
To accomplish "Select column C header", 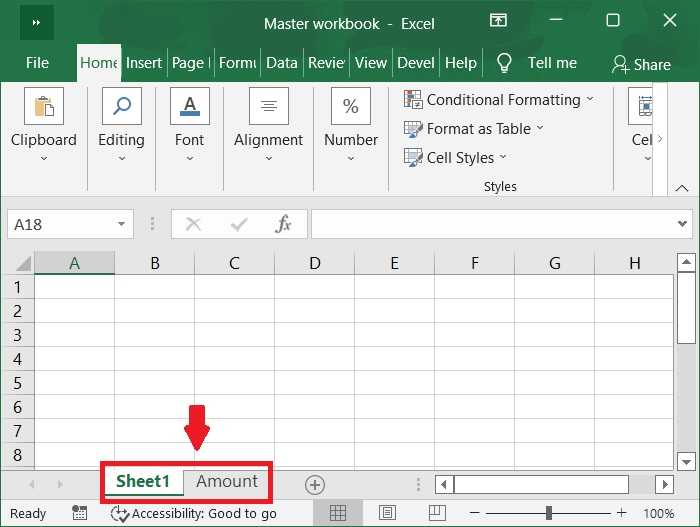I will (234, 263).
